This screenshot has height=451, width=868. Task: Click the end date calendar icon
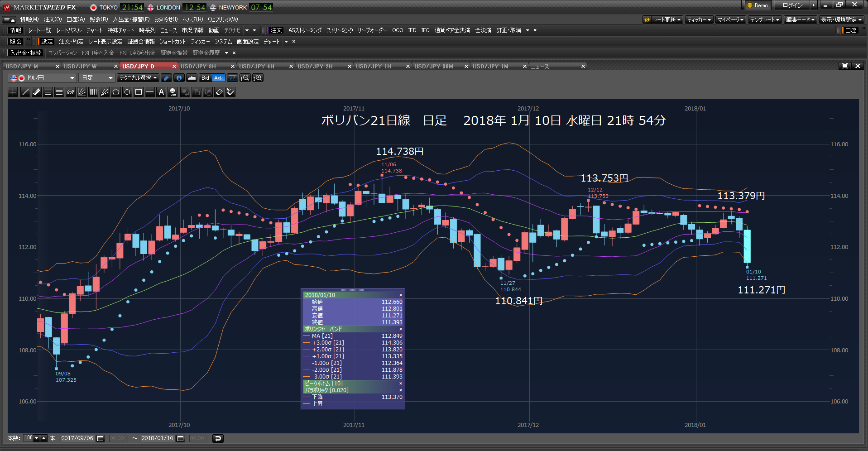[181, 438]
